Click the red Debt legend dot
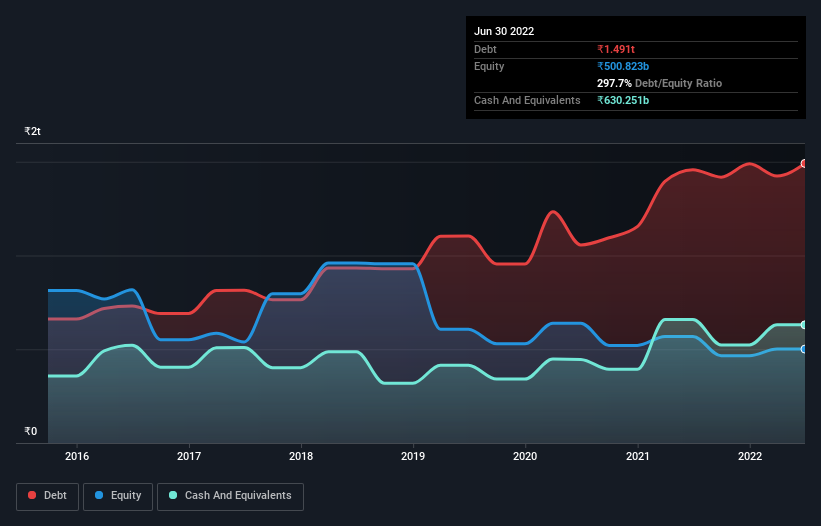821x526 pixels. coord(32,495)
